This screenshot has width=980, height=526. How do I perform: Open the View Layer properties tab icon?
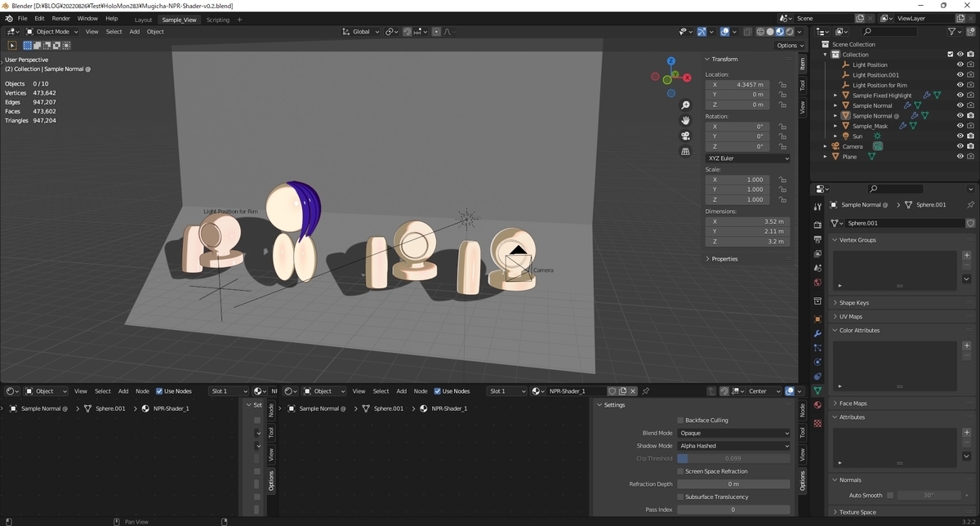(x=817, y=253)
